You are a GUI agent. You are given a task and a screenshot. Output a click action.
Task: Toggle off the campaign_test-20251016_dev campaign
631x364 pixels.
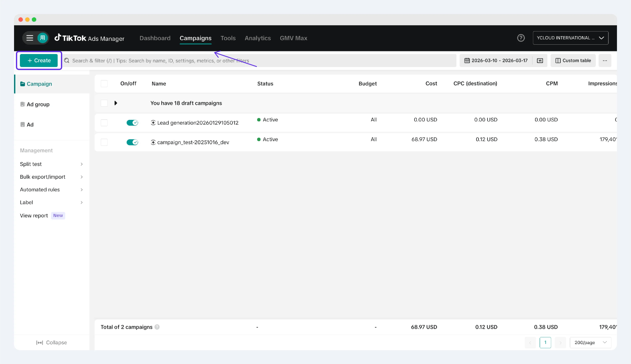[x=132, y=142]
